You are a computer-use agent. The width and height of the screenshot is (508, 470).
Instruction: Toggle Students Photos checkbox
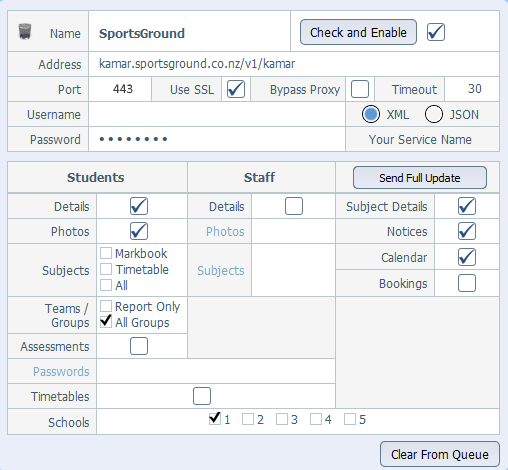[x=139, y=231]
